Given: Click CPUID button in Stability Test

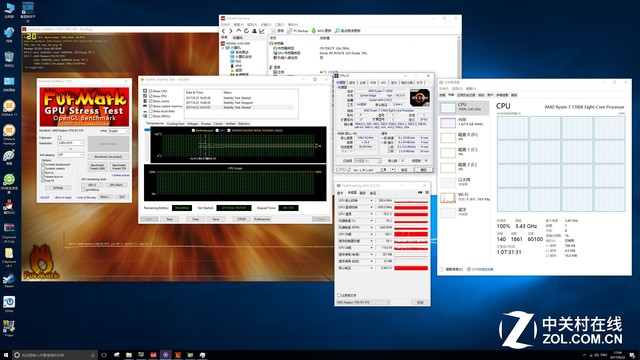Looking at the screenshot, I should (242, 219).
